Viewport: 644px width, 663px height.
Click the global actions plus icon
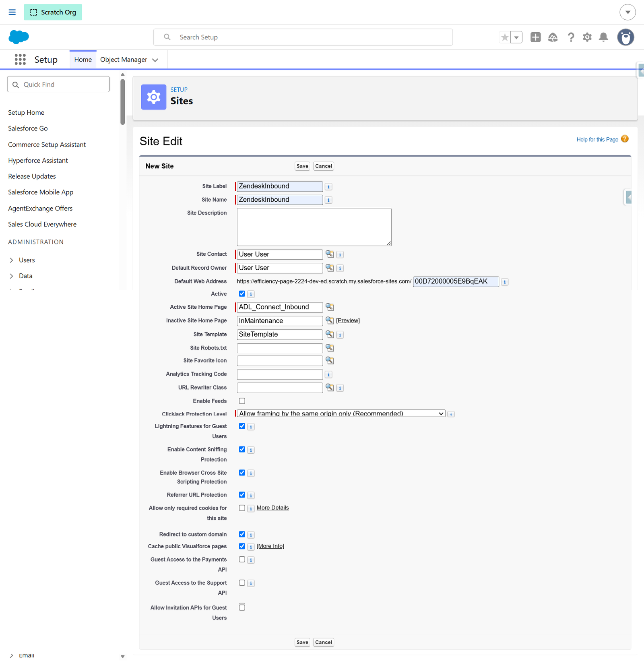coord(535,37)
